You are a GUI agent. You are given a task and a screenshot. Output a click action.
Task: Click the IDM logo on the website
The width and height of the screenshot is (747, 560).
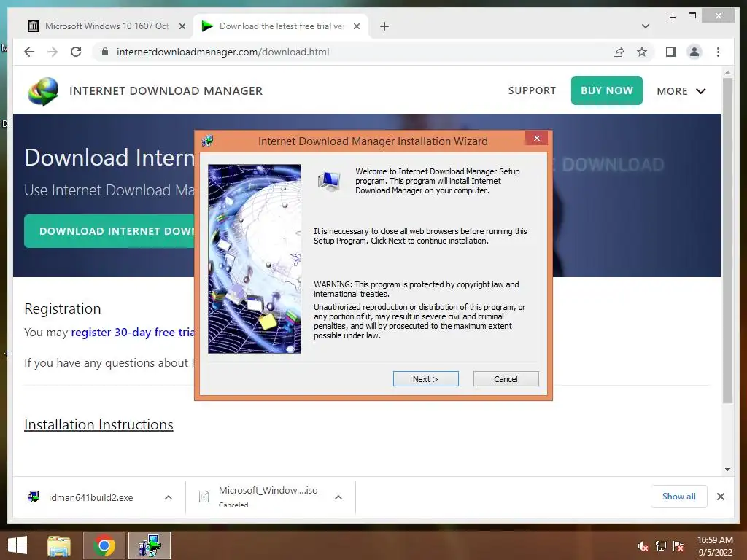43,91
